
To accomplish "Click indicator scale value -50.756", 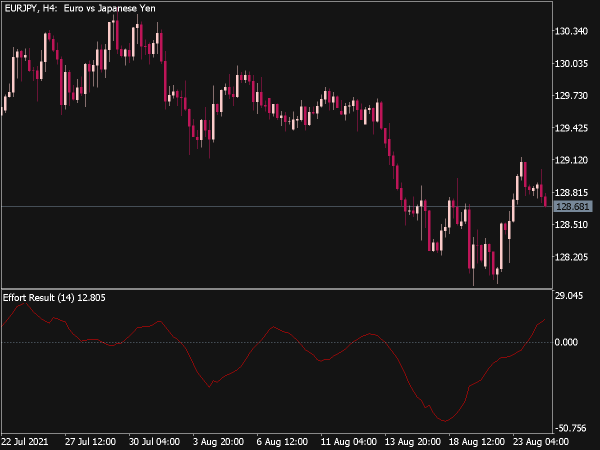I will 570,428.
